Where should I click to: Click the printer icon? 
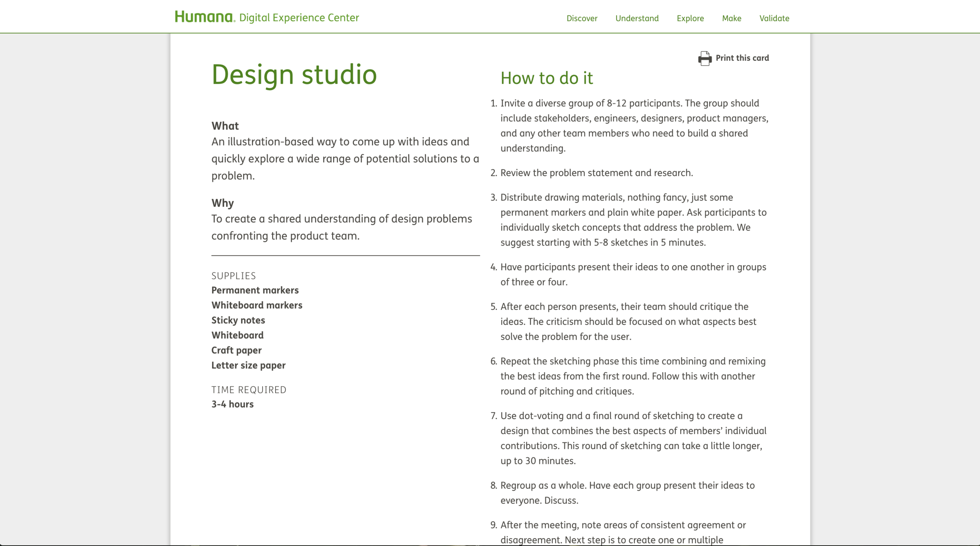point(705,58)
